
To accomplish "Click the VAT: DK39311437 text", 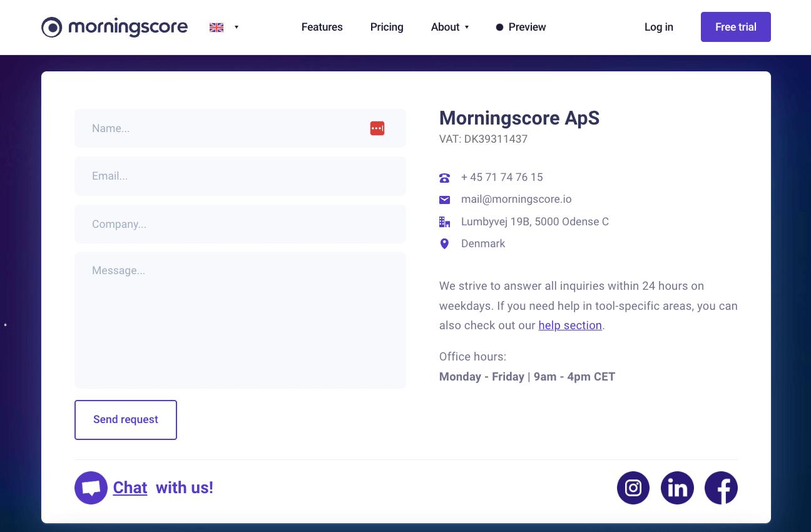I will tap(483, 139).
